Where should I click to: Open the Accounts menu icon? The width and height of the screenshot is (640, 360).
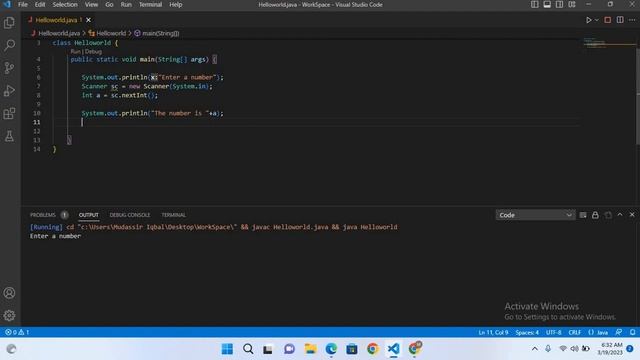tap(9, 293)
